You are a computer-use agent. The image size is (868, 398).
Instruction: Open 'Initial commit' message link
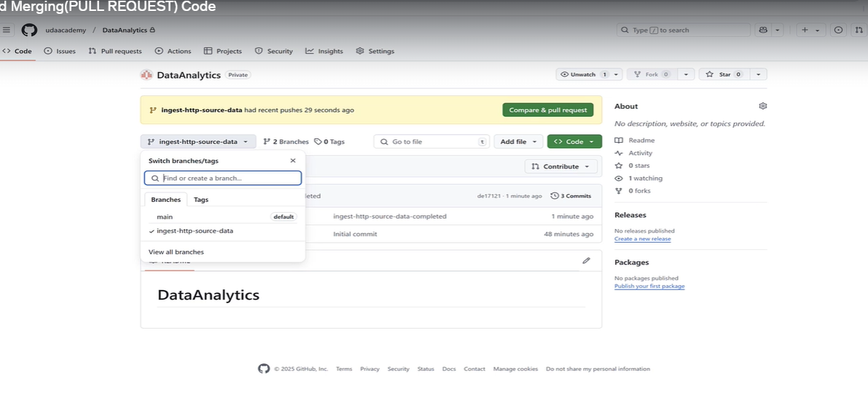(355, 234)
